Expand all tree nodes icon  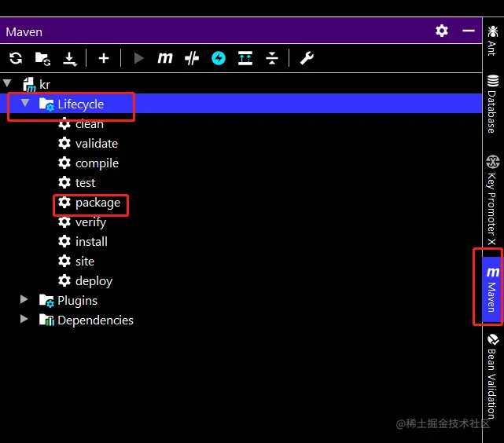click(x=245, y=58)
